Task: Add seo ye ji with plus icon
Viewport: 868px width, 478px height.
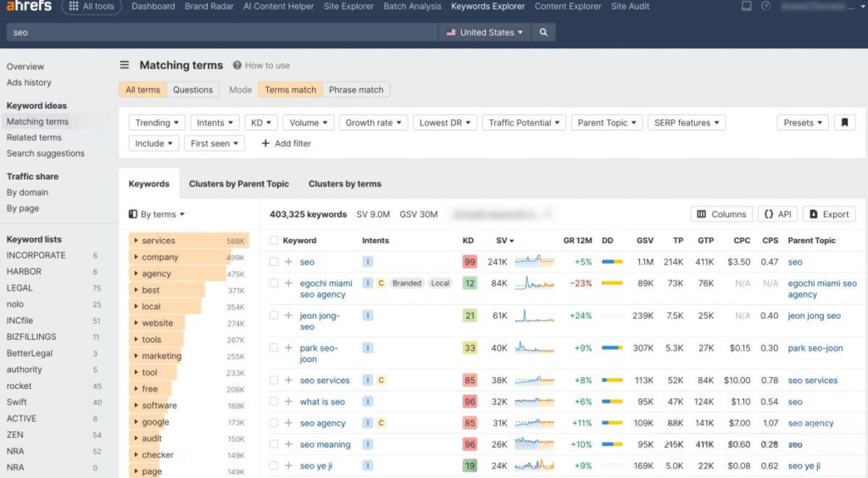Action: click(x=288, y=466)
